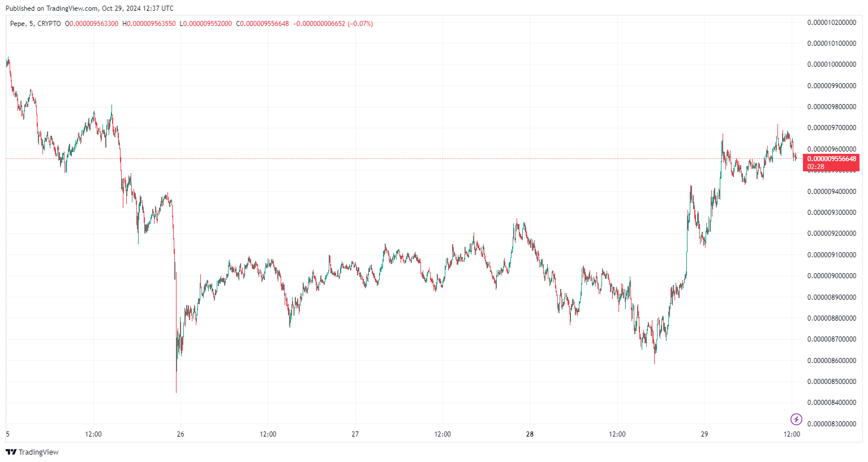Click the TradingView logo at bottom left
868x462 pixels.
coord(32,452)
